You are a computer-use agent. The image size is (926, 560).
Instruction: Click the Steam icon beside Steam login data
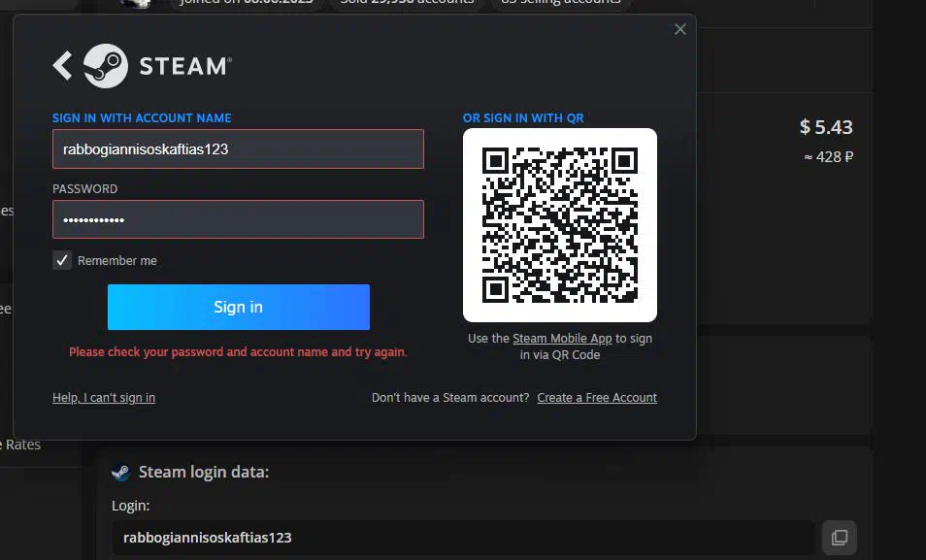click(120, 473)
